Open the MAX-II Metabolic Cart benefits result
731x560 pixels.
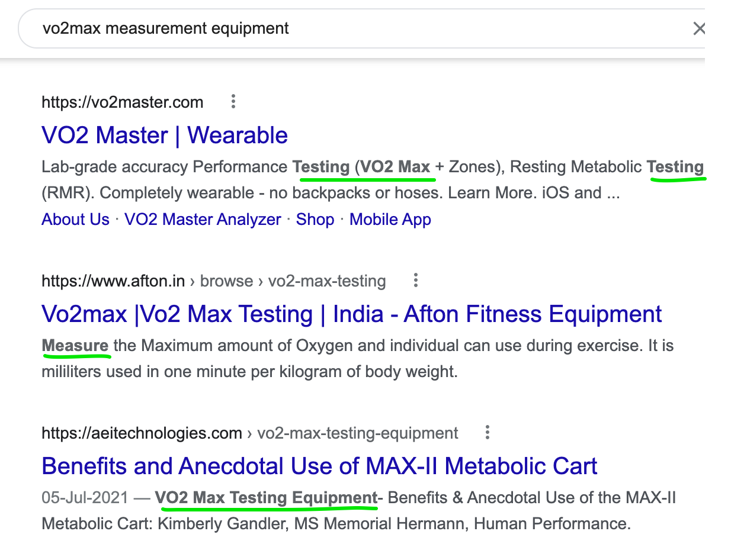pos(319,466)
